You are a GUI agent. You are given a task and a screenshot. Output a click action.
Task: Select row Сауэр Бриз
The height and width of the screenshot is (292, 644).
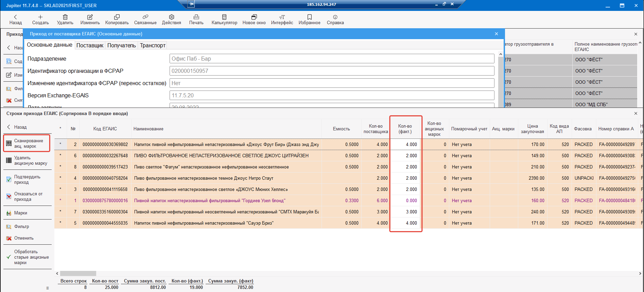[x=349, y=223]
